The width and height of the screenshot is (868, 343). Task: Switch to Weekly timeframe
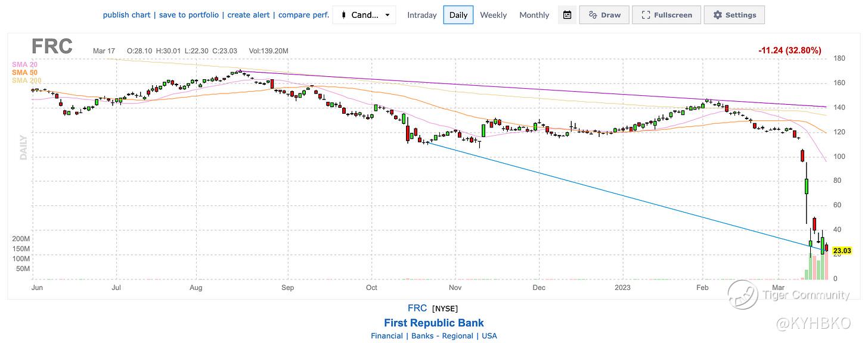tap(494, 15)
